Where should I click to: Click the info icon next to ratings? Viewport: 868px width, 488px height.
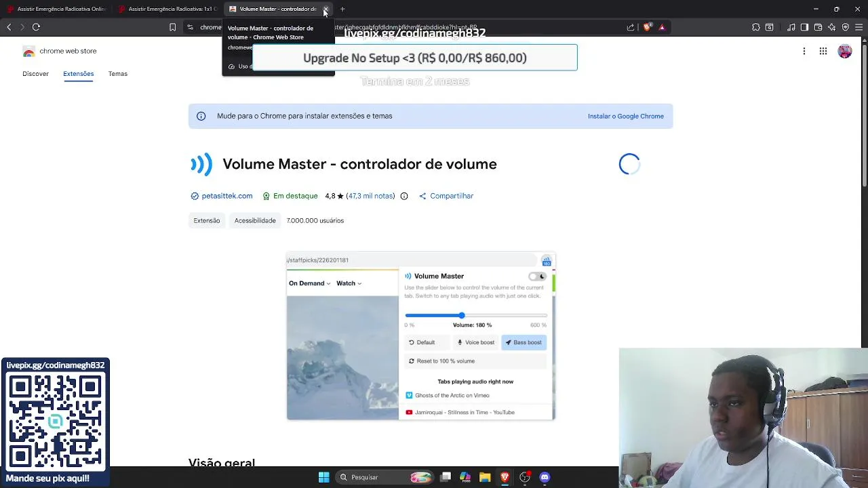point(404,196)
